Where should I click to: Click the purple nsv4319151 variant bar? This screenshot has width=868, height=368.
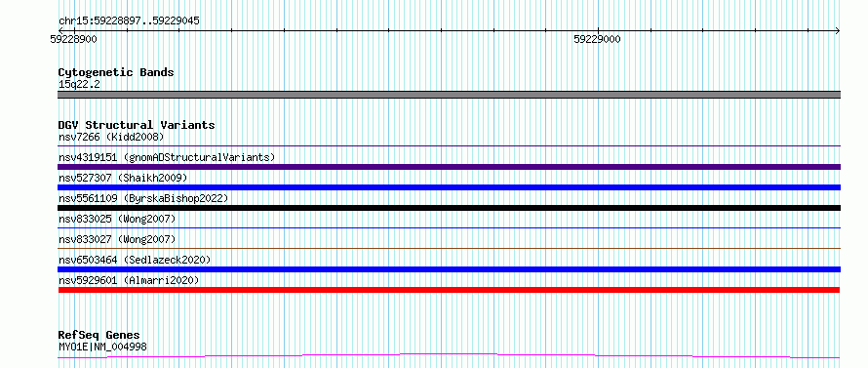449,167
